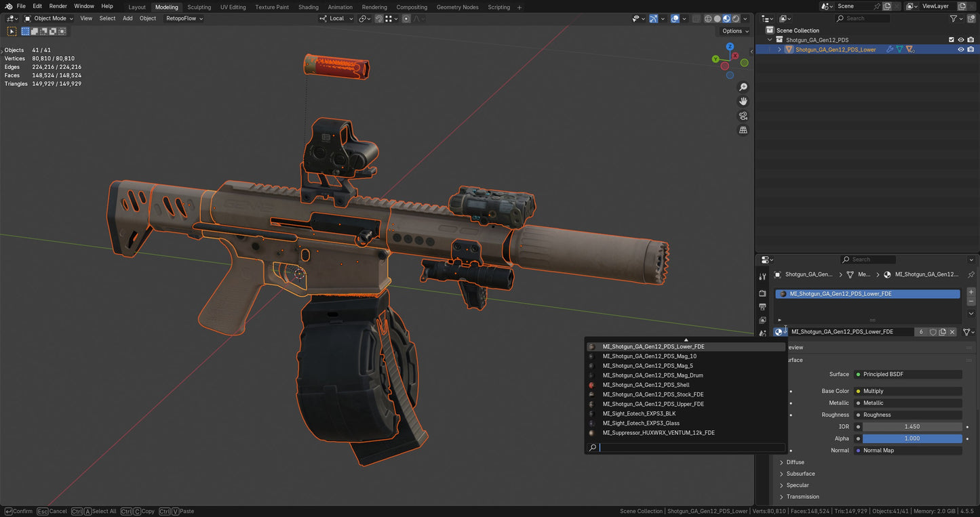
Task: Toggle camera render visibility for the Shotgun collection
Action: coord(971,39)
